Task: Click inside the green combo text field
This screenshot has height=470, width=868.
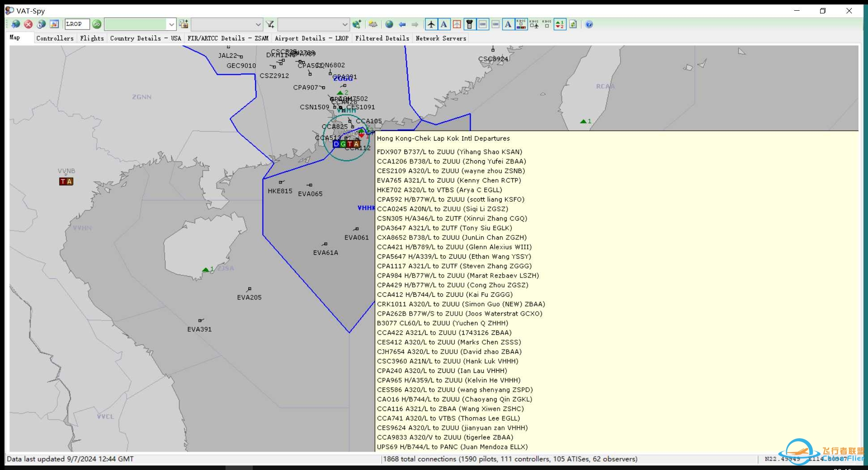Action: 136,24
